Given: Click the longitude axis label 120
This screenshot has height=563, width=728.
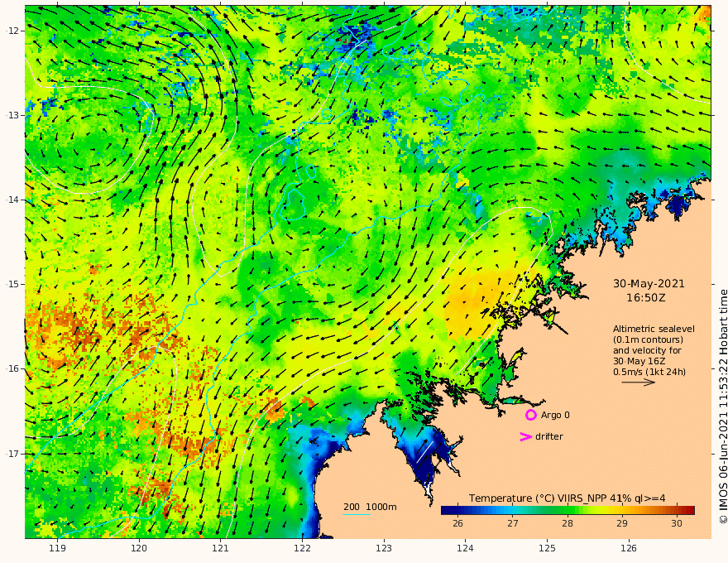Looking at the screenshot, I should click(x=139, y=548).
